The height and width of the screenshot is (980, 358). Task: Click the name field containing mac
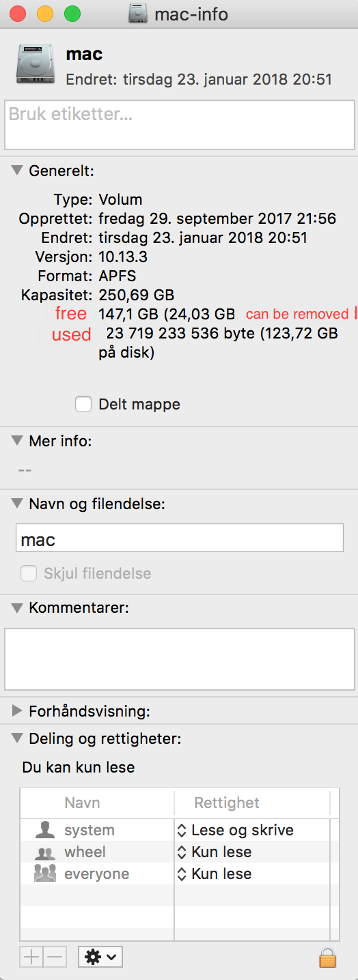tap(180, 538)
